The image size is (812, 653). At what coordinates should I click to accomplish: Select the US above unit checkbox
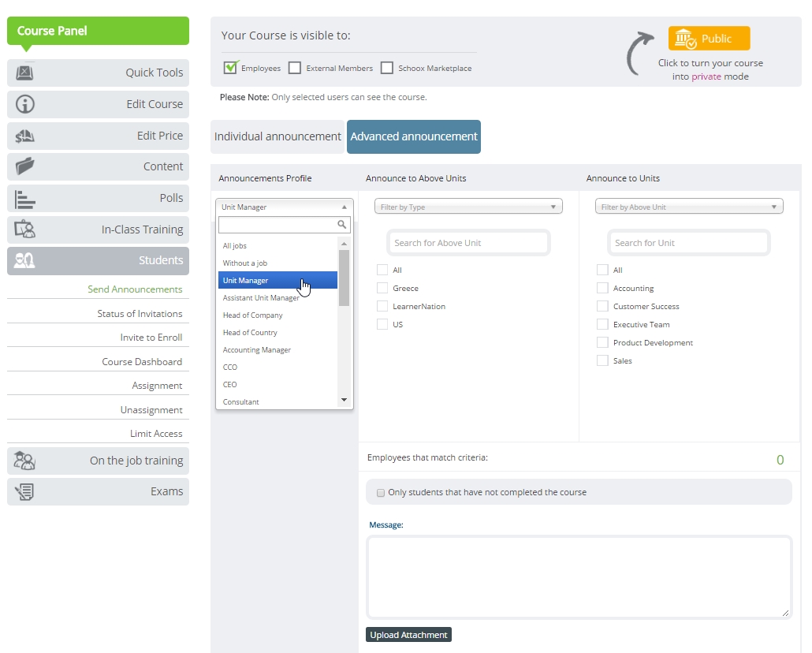[382, 324]
